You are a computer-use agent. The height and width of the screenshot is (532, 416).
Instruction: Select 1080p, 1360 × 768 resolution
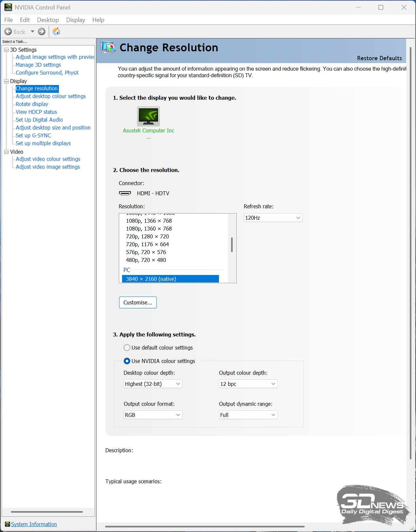[149, 229]
